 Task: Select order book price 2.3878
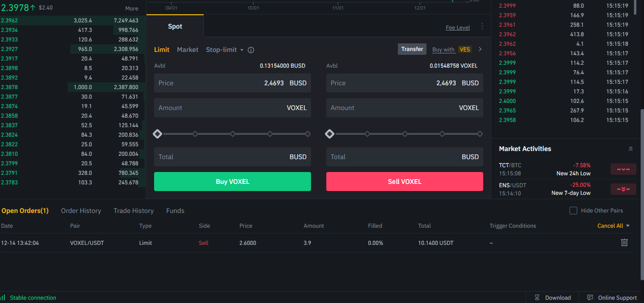9,87
